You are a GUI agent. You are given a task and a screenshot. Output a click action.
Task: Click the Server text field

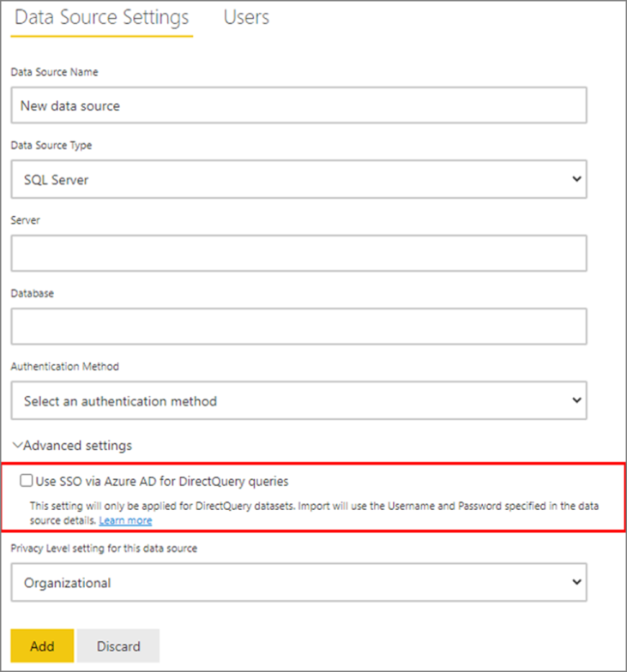click(298, 254)
